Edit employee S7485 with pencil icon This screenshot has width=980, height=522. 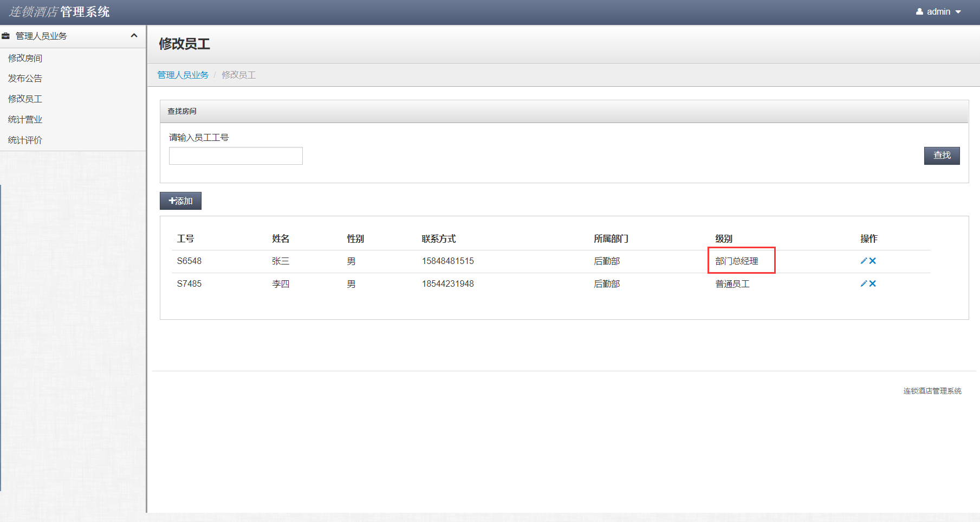[x=864, y=283]
